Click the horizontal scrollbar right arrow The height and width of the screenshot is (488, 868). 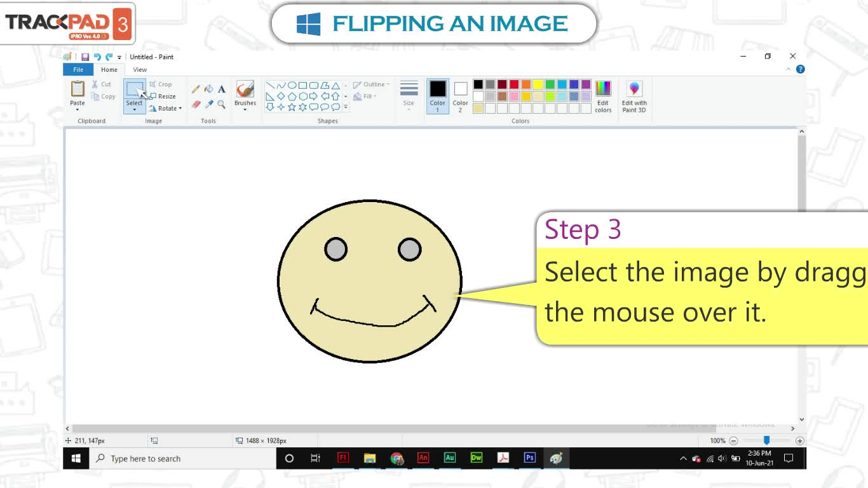coord(792,429)
